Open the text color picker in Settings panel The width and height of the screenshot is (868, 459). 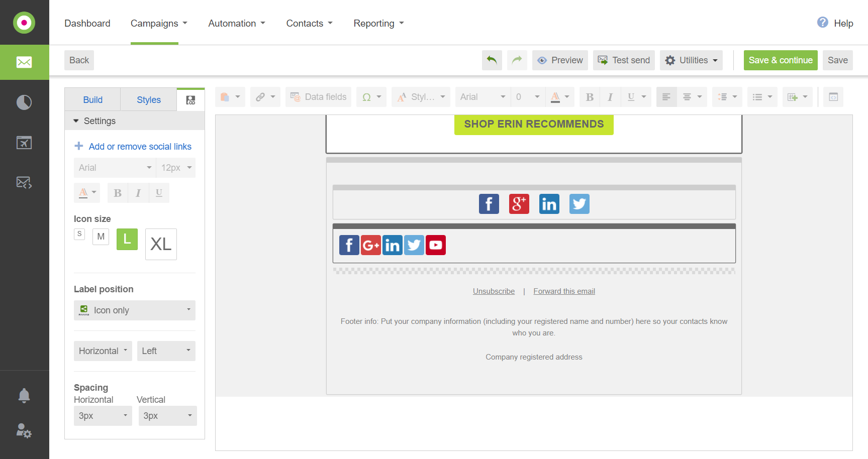(87, 193)
